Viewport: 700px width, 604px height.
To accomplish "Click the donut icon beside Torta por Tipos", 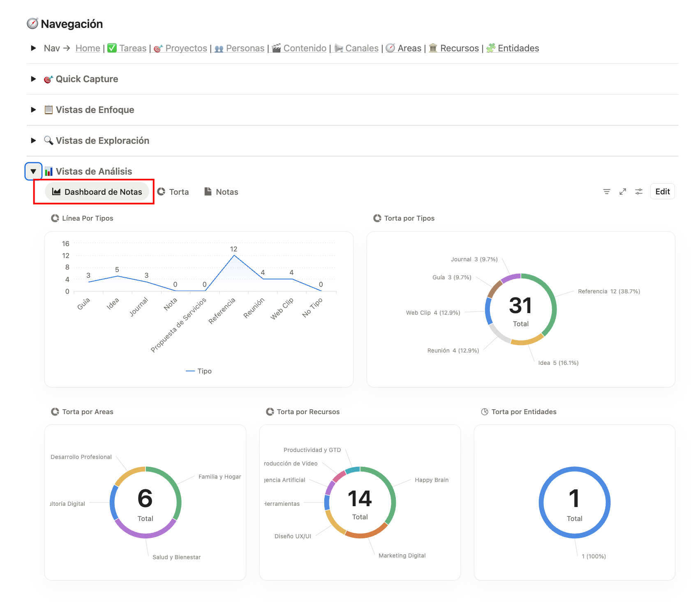I will tap(377, 218).
